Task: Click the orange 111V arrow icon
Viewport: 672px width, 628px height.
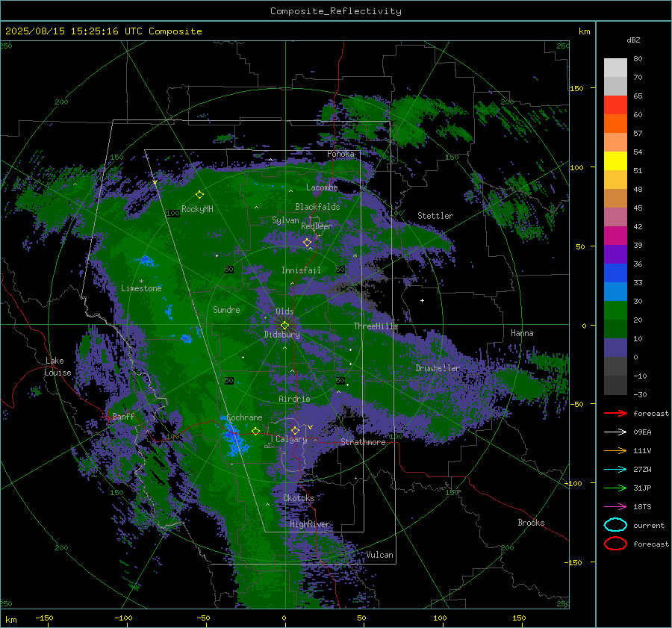Action: click(615, 450)
